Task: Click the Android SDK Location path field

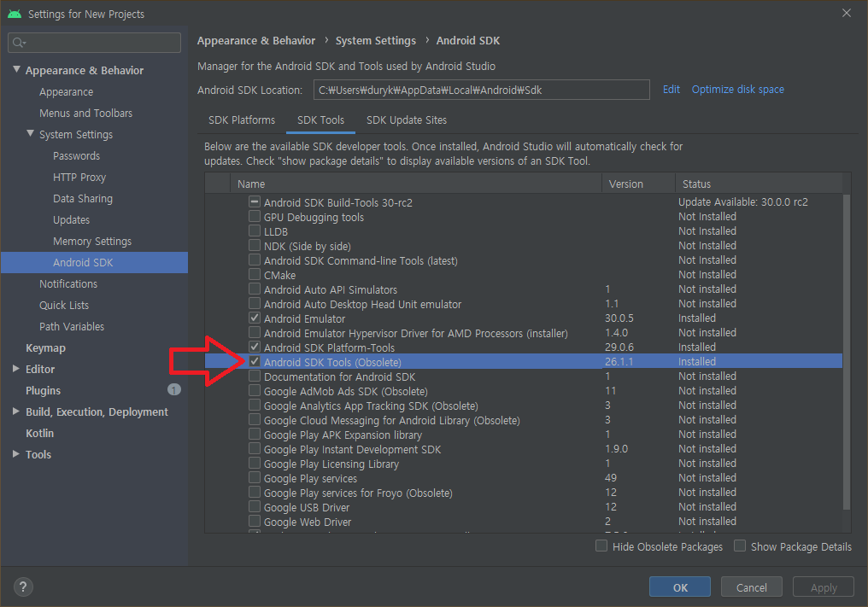Action: pyautogui.click(x=481, y=90)
